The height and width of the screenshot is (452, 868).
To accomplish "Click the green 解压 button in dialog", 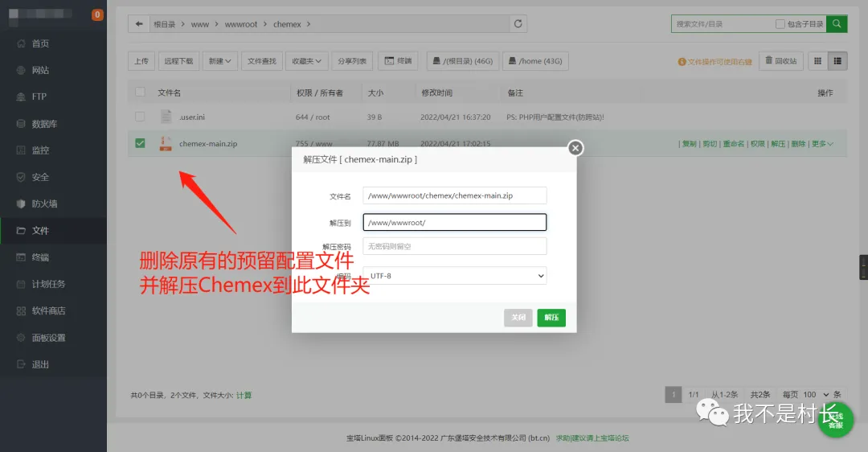I will tap(551, 318).
